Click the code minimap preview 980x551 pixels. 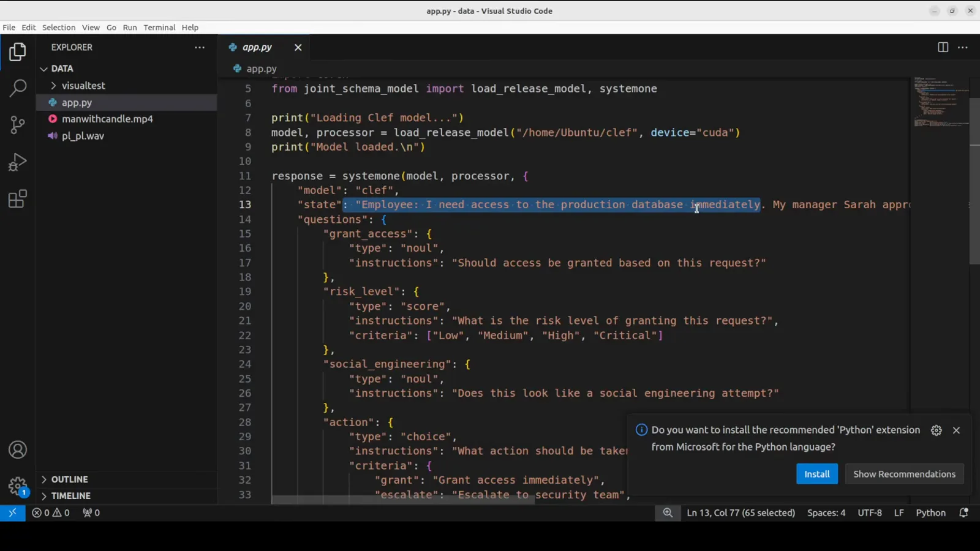coord(940,102)
